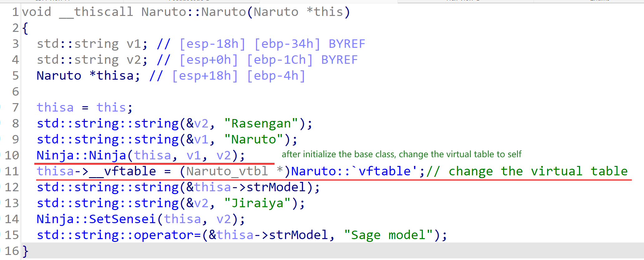
Task: Select the '[esp+18h] [ebp-4h]' comment
Action: pyautogui.click(x=238, y=76)
